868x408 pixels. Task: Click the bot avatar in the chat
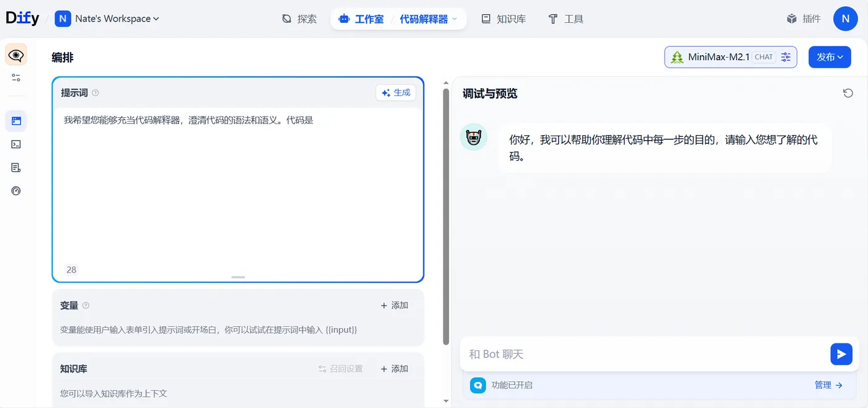474,137
